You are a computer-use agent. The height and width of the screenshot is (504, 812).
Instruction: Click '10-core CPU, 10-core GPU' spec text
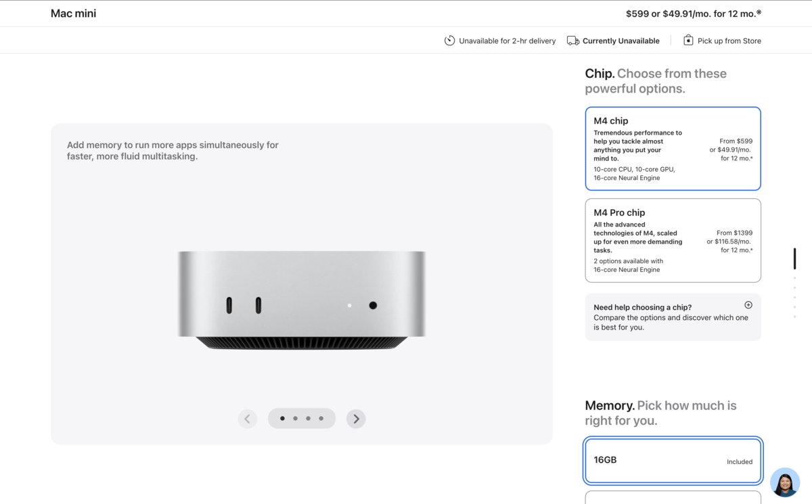click(x=634, y=169)
